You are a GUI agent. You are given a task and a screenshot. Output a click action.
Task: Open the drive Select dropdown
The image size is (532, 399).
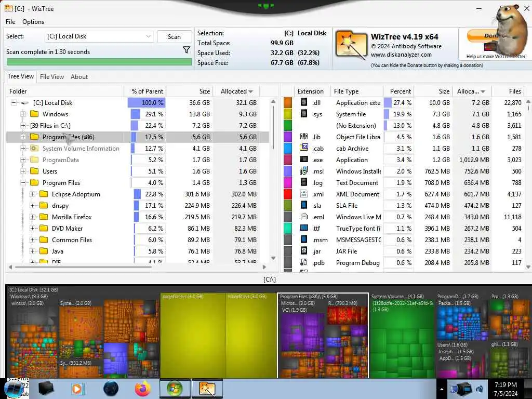click(99, 36)
